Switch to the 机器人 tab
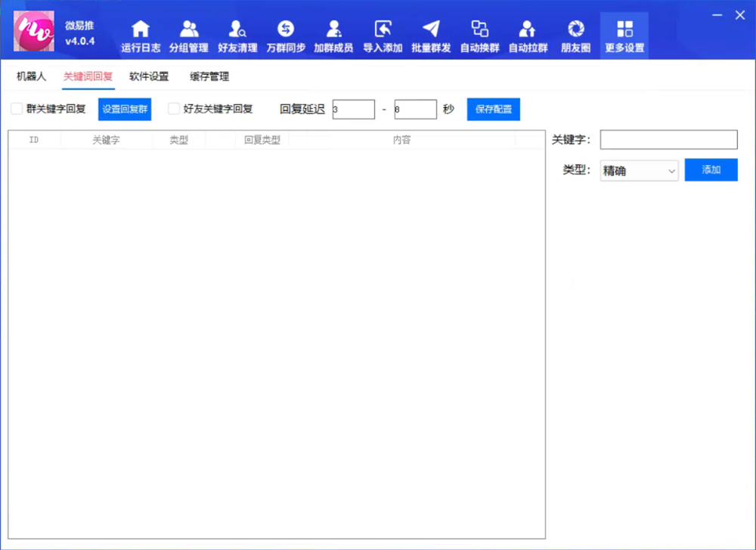Screen dimensions: 756x550 (31, 76)
